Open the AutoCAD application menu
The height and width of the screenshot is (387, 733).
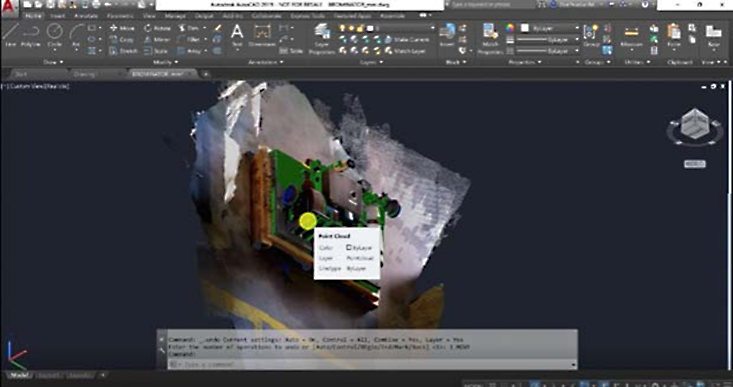[x=8, y=8]
